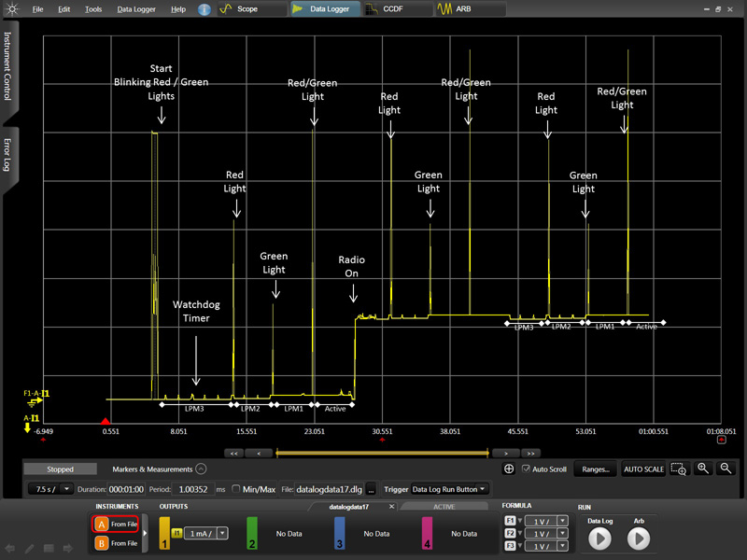The width and height of the screenshot is (747, 560).
Task: Click the zoom out magnifier icon
Action: (725, 469)
